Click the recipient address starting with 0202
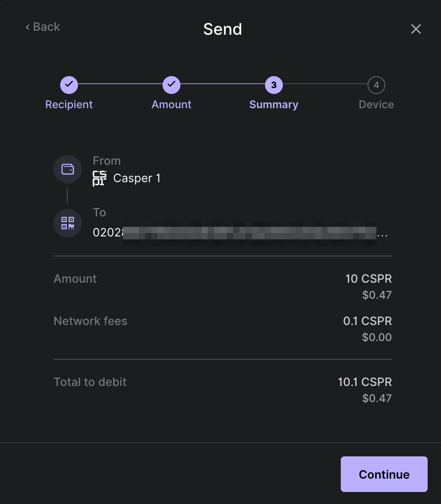 pyautogui.click(x=241, y=232)
